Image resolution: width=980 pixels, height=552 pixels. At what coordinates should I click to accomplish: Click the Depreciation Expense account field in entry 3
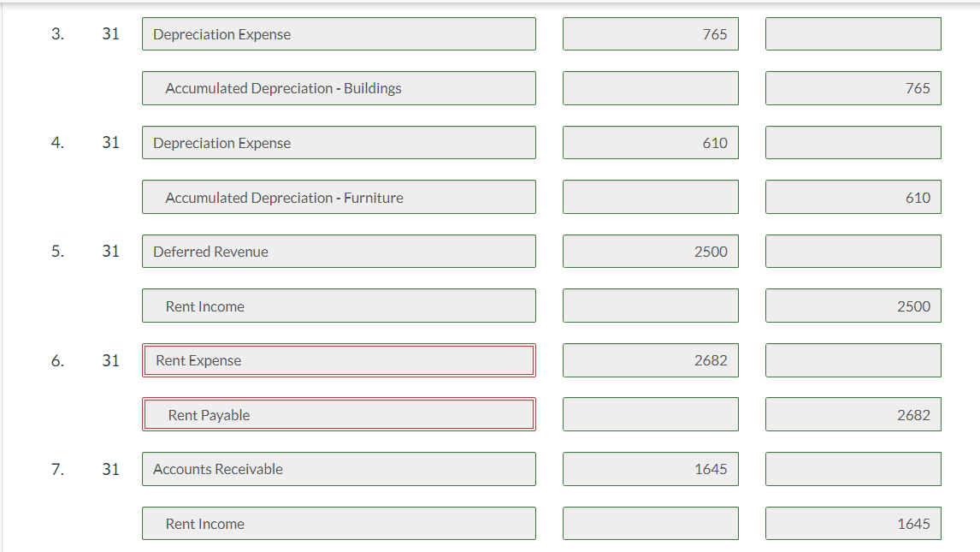pos(339,33)
